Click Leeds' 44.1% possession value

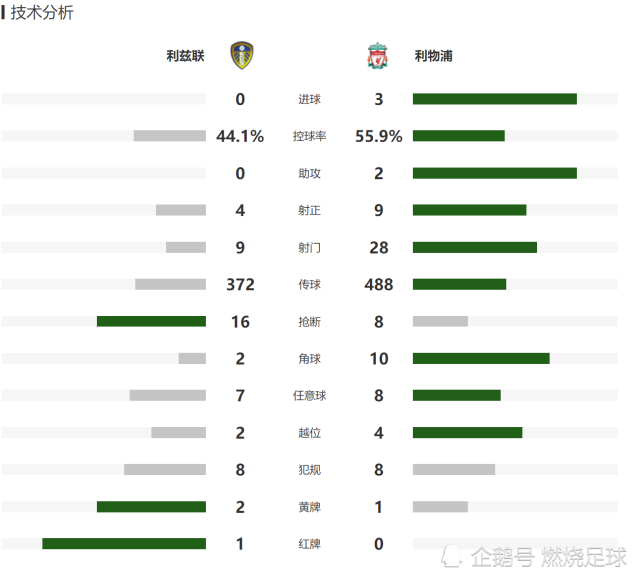pyautogui.click(x=240, y=136)
